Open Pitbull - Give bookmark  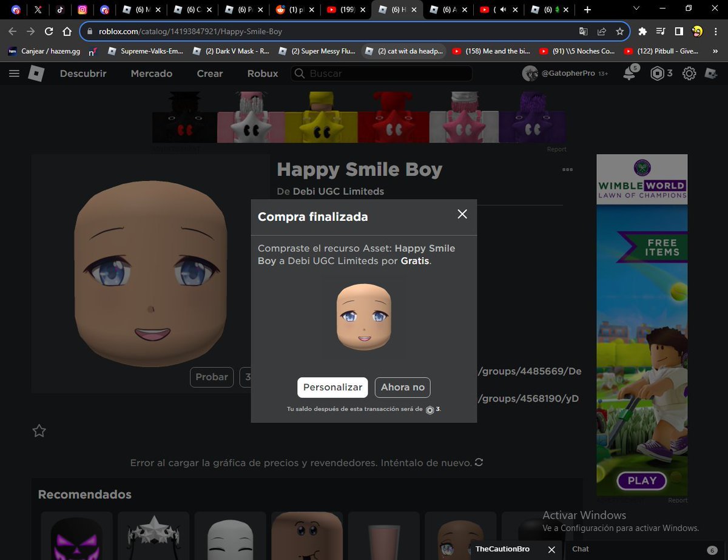click(662, 52)
